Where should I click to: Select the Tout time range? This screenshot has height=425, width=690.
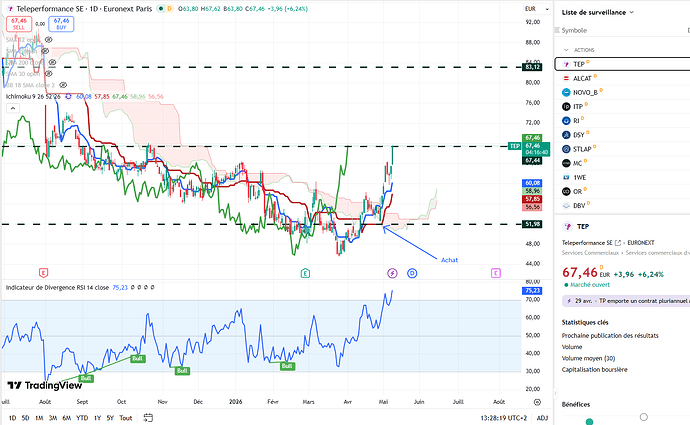tap(125, 418)
